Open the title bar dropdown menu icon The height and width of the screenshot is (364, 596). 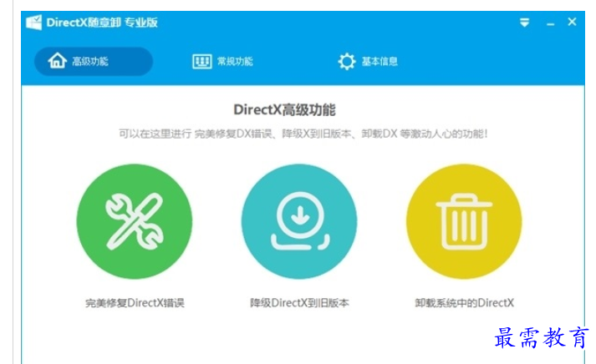point(525,23)
